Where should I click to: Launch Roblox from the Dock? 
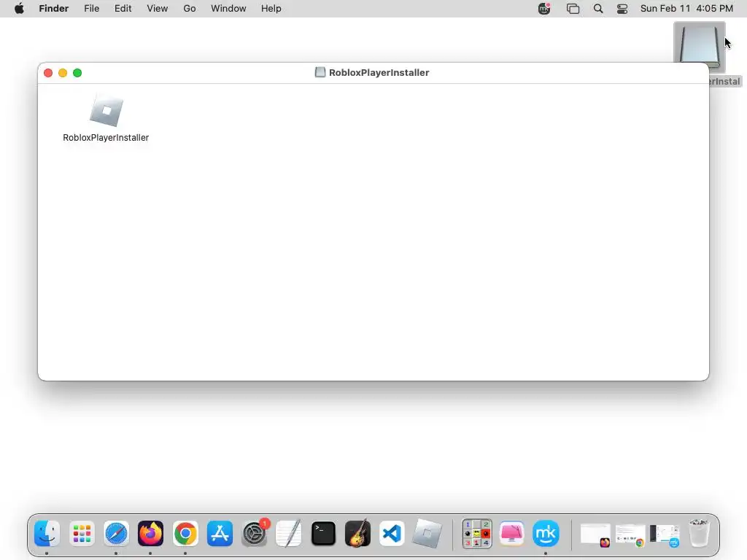point(427,533)
